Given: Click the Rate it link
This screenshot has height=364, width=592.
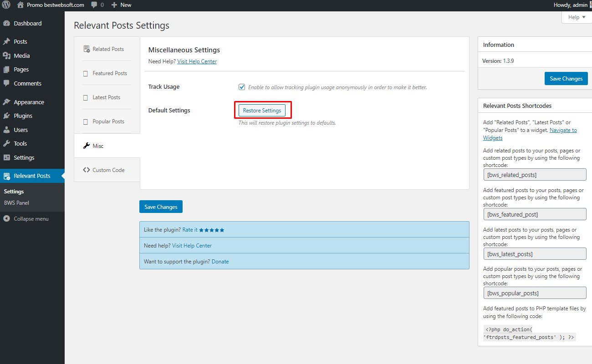Looking at the screenshot, I should 190,230.
